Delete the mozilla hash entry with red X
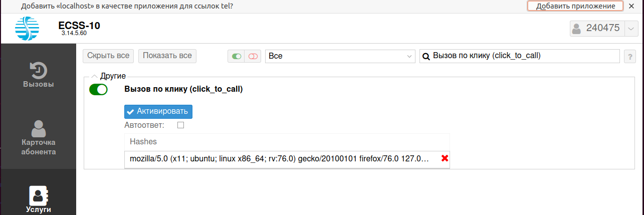Image resolution: width=644 pixels, height=215 pixels. coord(444,158)
